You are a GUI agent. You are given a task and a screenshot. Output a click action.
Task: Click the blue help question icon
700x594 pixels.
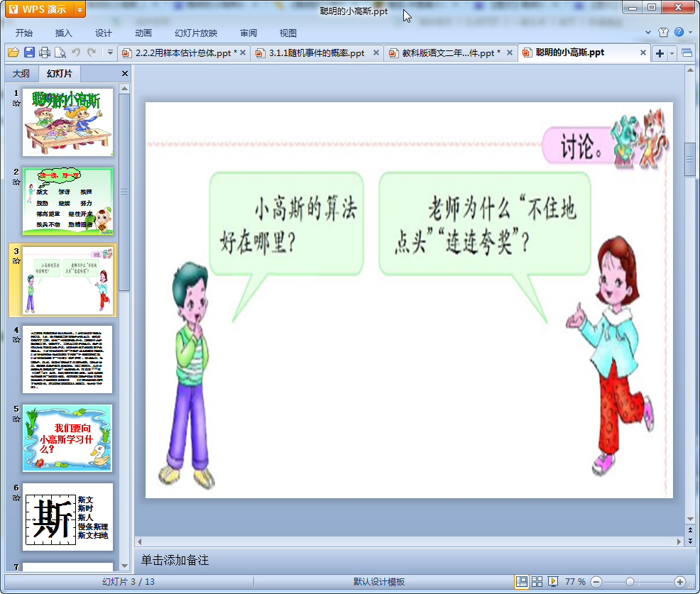point(679,32)
